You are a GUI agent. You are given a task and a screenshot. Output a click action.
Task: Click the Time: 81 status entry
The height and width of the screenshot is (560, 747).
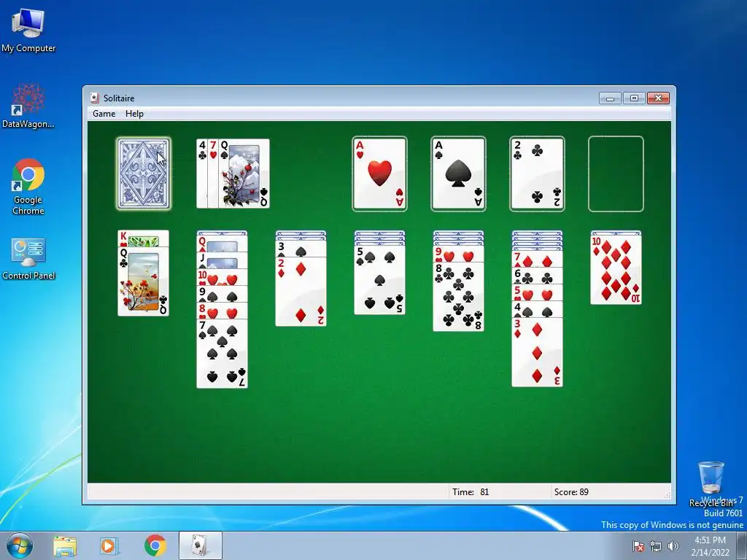471,492
